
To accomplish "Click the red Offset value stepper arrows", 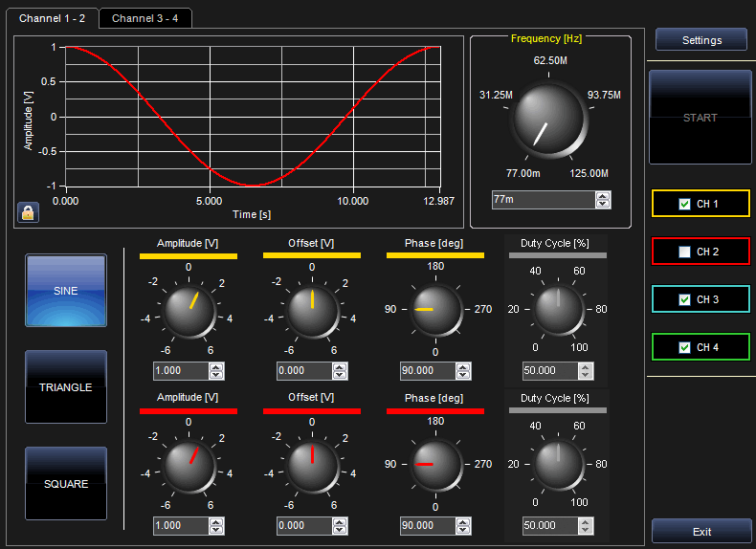I will (340, 525).
